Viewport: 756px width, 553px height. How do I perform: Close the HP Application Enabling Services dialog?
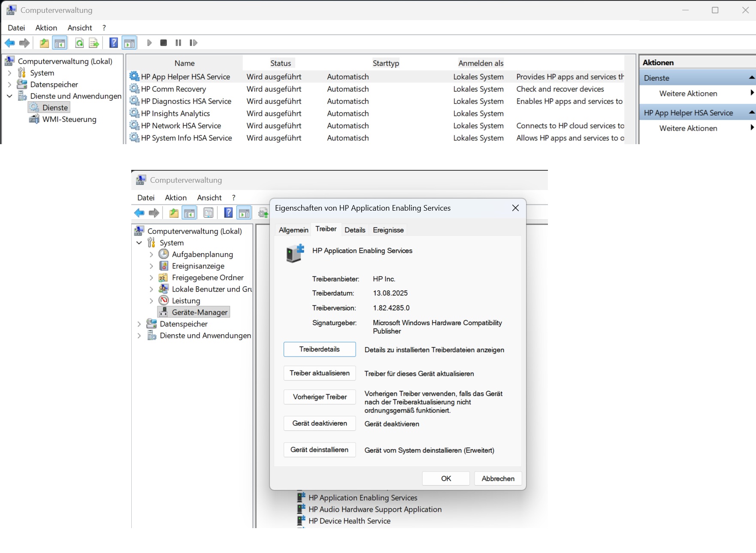(515, 208)
